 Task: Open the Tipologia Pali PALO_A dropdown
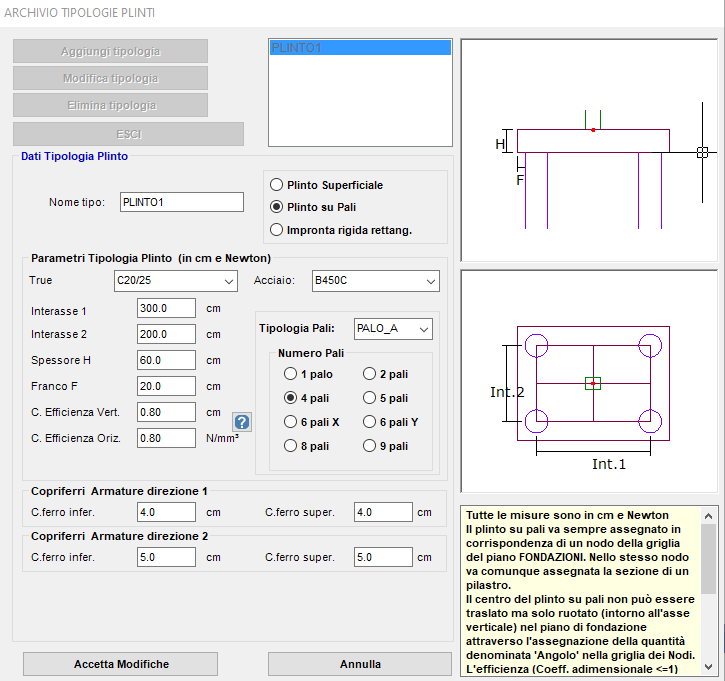pyautogui.click(x=393, y=329)
